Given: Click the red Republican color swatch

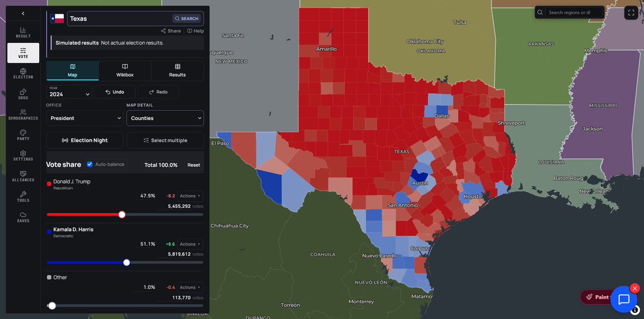Looking at the screenshot, I should click(x=49, y=184).
